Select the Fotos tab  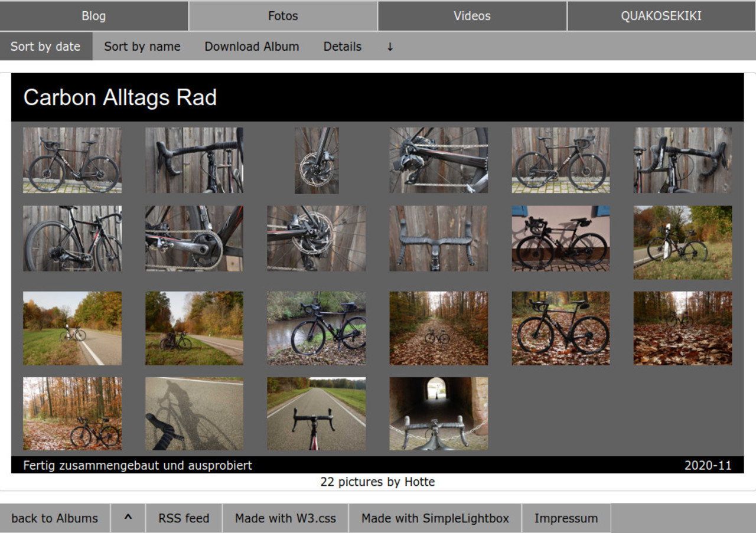[x=283, y=16]
